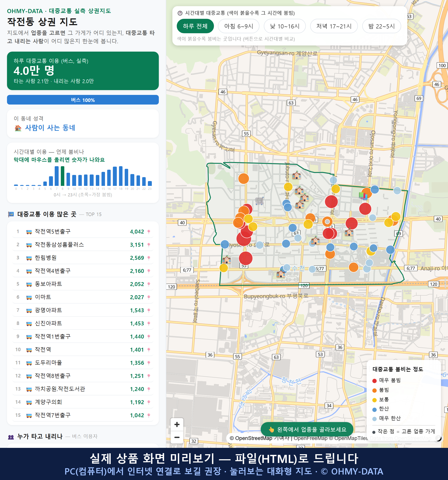Screen dimensions: 448x480
Task: Click the 사람이 사는 동네 label
Action: [x=50, y=128]
